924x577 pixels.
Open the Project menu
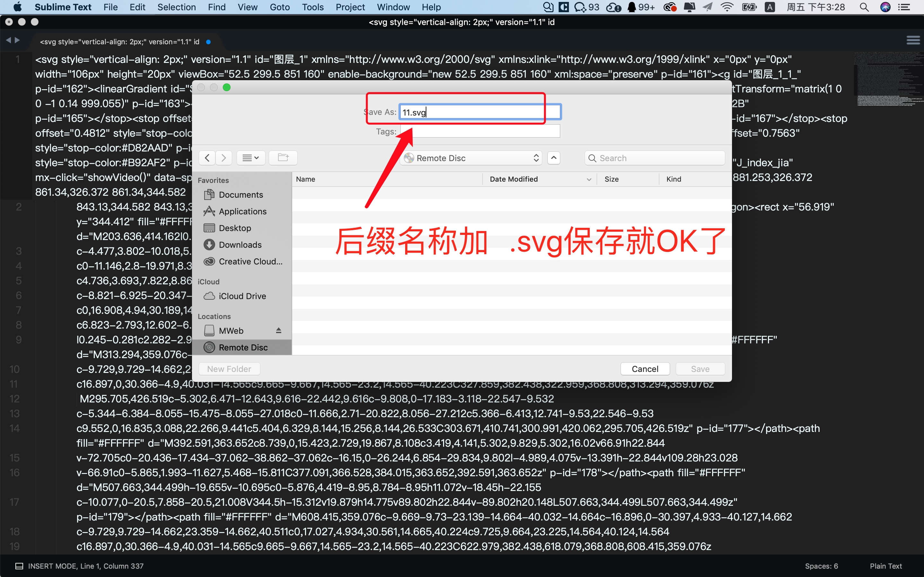click(x=350, y=7)
